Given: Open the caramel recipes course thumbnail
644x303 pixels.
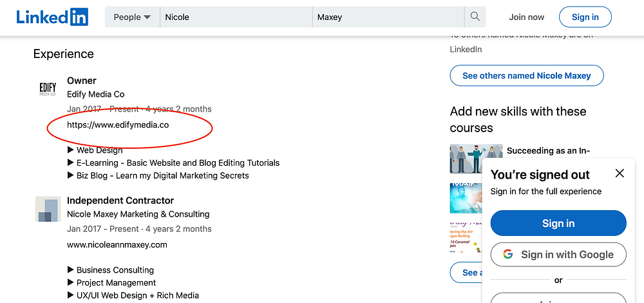Looking at the screenshot, I should [466, 237].
